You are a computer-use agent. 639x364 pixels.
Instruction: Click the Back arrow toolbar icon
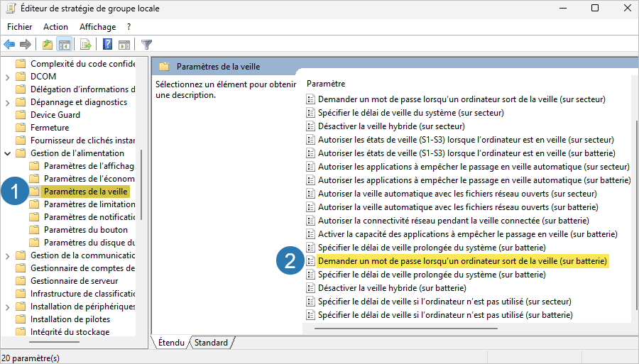coord(9,45)
